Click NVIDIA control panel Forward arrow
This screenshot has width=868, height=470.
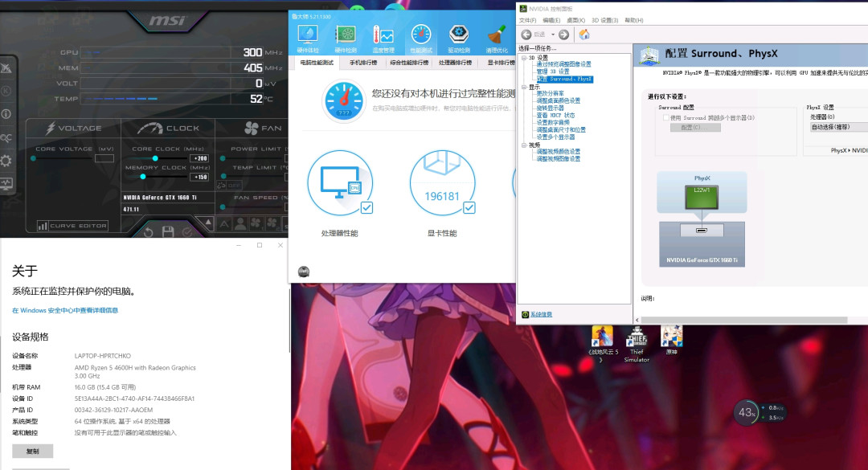tap(563, 35)
